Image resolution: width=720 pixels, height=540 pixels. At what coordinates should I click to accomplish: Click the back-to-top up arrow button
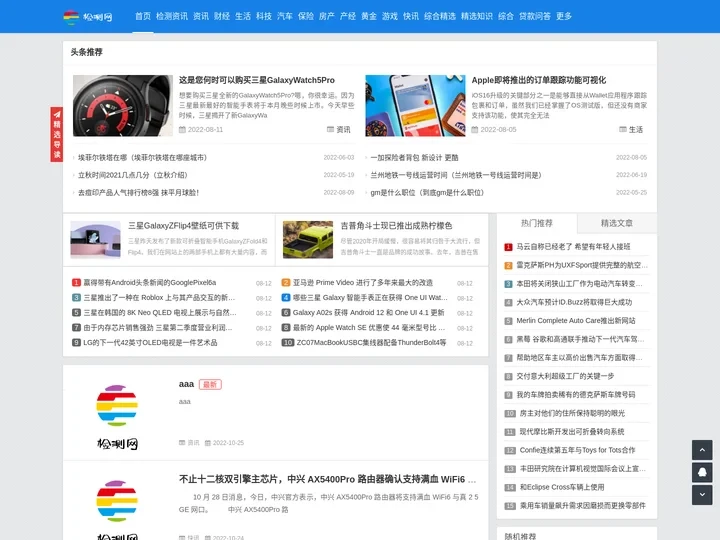tap(702, 450)
